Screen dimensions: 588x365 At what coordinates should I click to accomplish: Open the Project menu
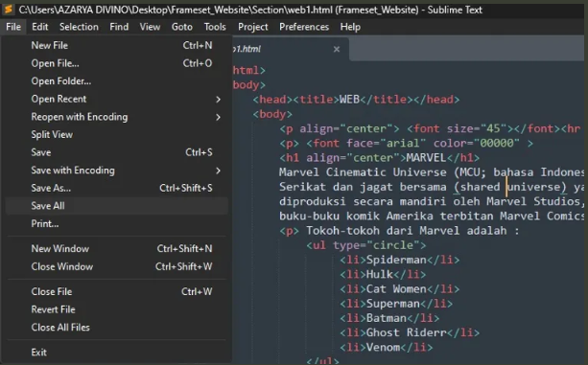pyautogui.click(x=252, y=27)
